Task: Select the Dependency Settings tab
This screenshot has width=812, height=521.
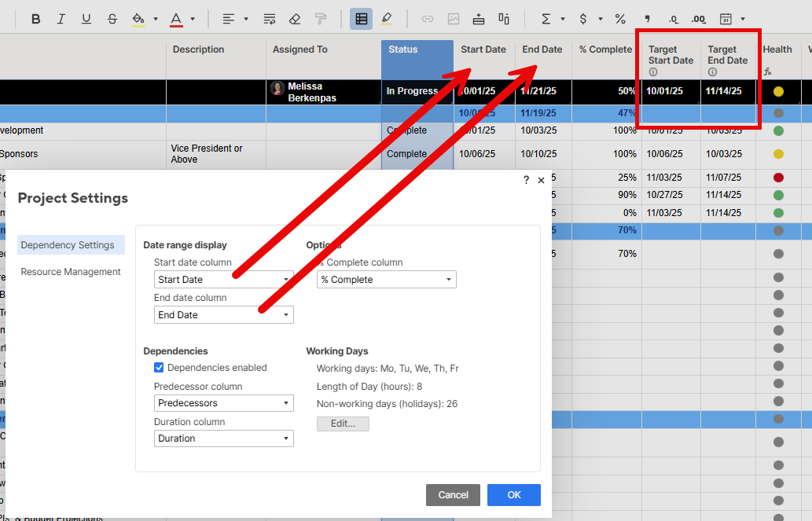Action: pyautogui.click(x=71, y=245)
